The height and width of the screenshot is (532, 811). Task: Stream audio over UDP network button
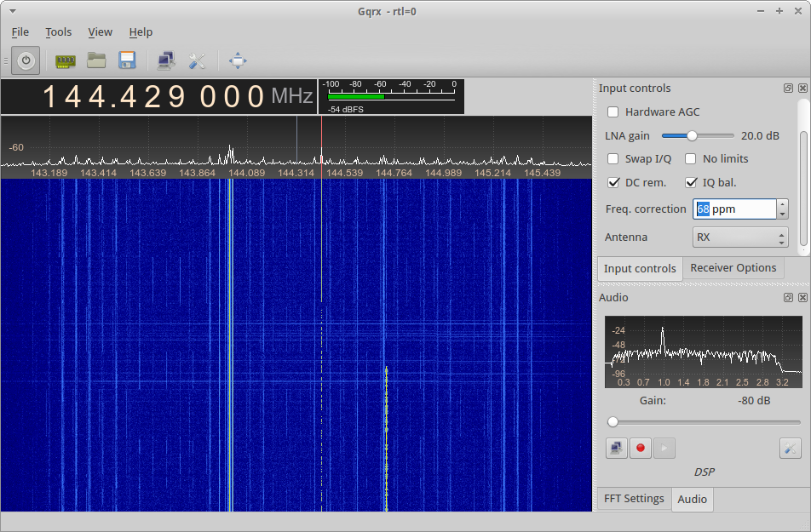click(617, 448)
